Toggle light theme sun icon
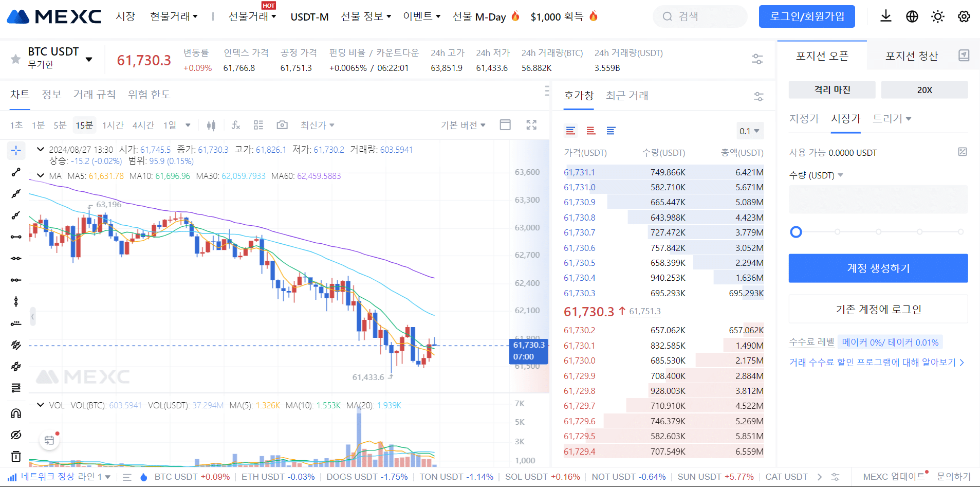Image resolution: width=980 pixels, height=487 pixels. pos(938,16)
